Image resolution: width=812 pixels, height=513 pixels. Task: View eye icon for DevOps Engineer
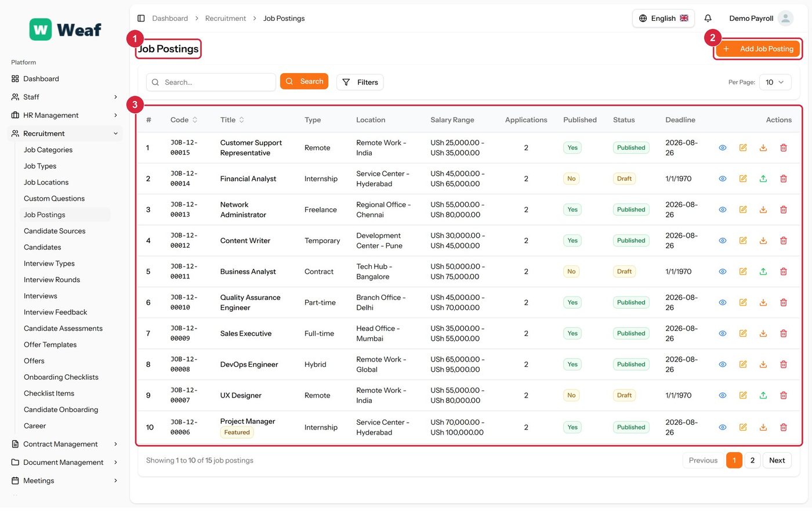(723, 364)
